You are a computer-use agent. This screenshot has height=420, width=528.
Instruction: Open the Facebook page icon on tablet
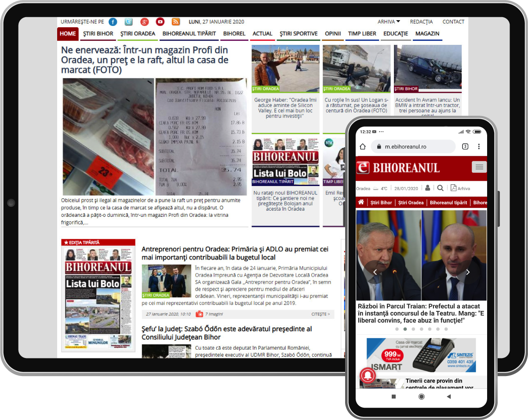click(x=113, y=22)
